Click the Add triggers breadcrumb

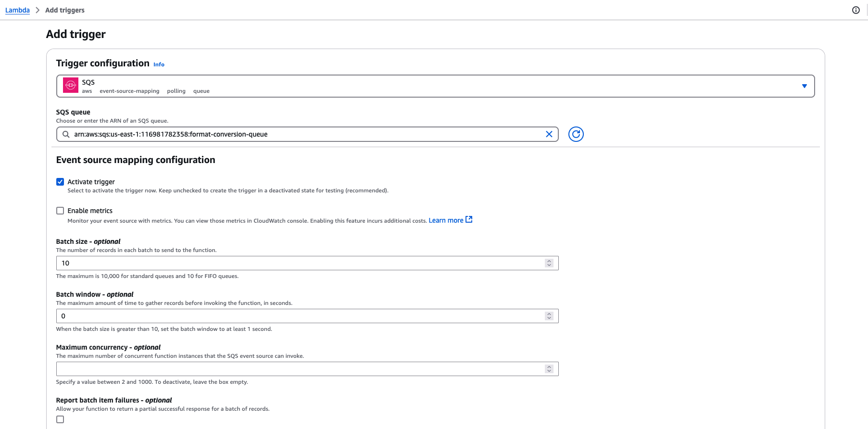pos(65,10)
